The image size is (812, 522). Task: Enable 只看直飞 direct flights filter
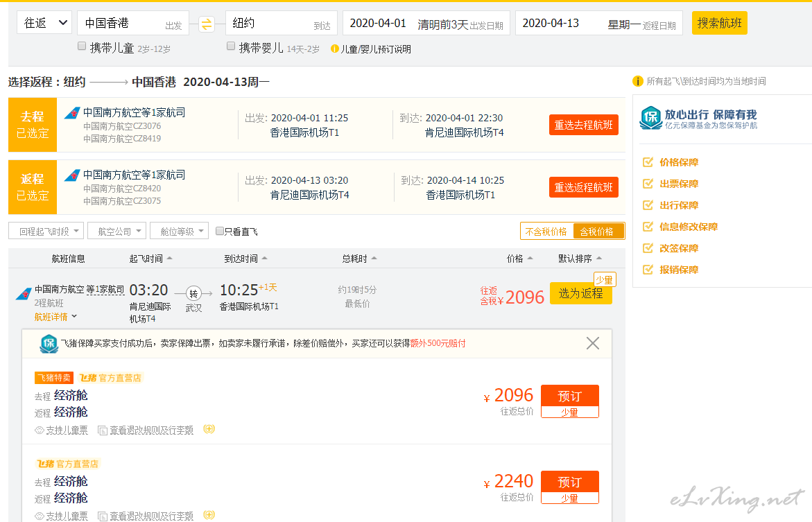(220, 231)
